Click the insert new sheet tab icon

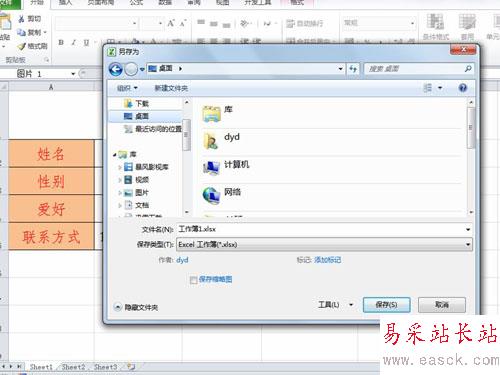(x=131, y=367)
